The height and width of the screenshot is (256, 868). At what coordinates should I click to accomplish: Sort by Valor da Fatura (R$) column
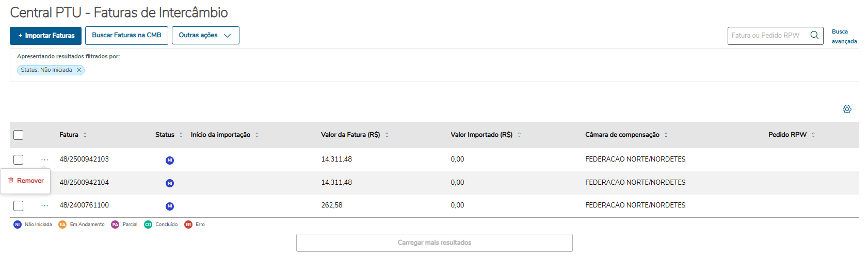(x=387, y=135)
